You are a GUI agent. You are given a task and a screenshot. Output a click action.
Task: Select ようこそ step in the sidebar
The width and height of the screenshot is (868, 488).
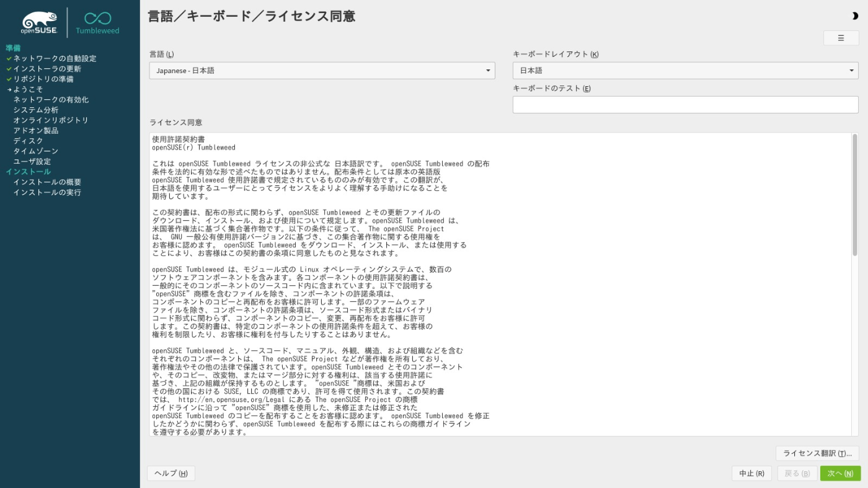pyautogui.click(x=28, y=89)
